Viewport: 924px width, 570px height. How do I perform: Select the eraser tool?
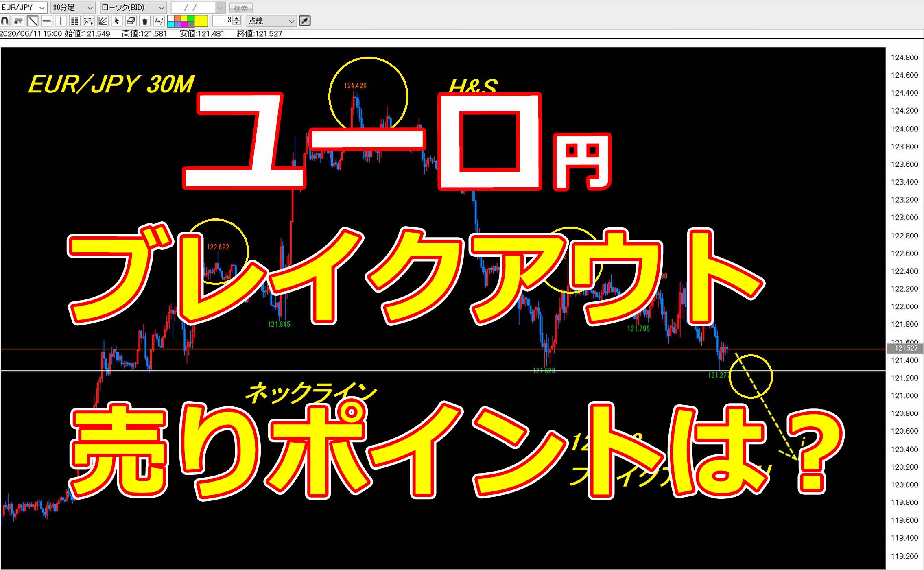(131, 21)
